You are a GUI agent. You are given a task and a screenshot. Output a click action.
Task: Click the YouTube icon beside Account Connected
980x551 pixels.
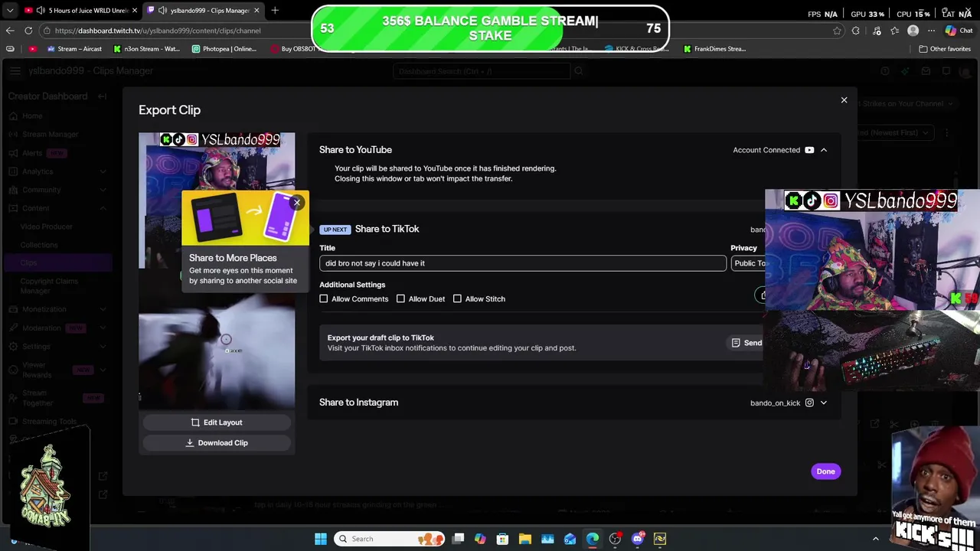click(809, 150)
